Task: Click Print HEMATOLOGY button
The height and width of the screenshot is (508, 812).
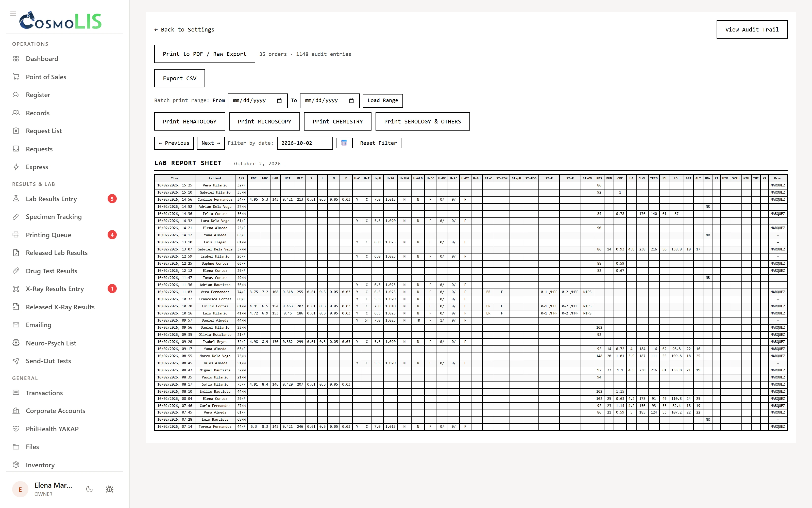Action: pos(190,121)
